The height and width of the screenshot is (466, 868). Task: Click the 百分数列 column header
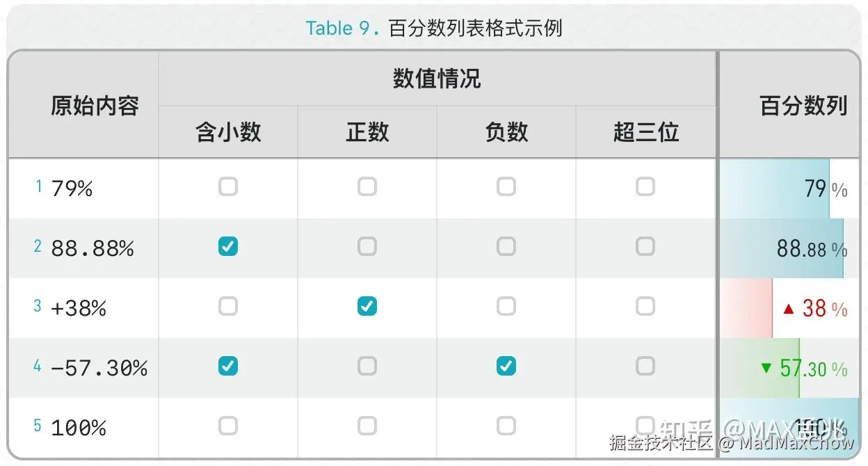[803, 106]
